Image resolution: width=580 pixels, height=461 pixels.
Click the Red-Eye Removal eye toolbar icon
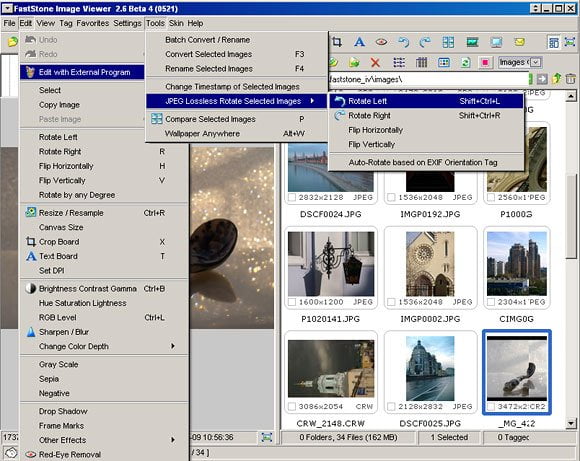click(x=381, y=42)
